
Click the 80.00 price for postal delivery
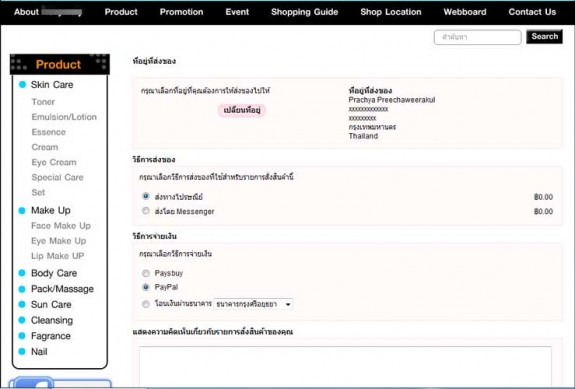543,197
